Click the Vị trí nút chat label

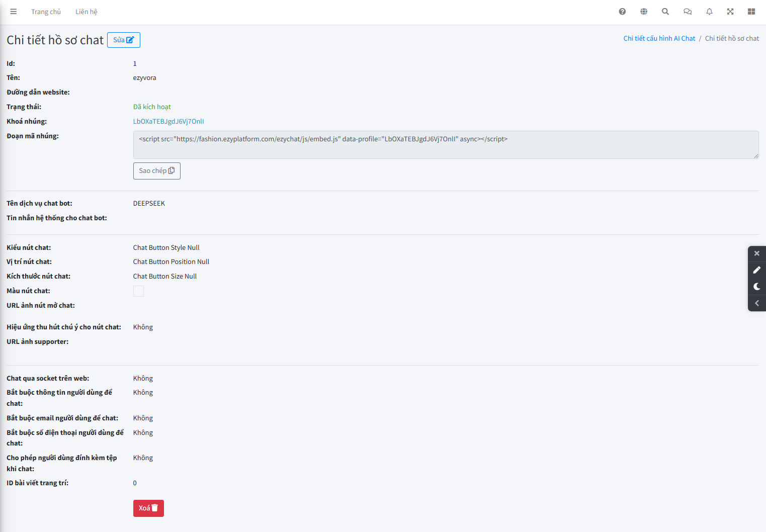[x=29, y=261]
